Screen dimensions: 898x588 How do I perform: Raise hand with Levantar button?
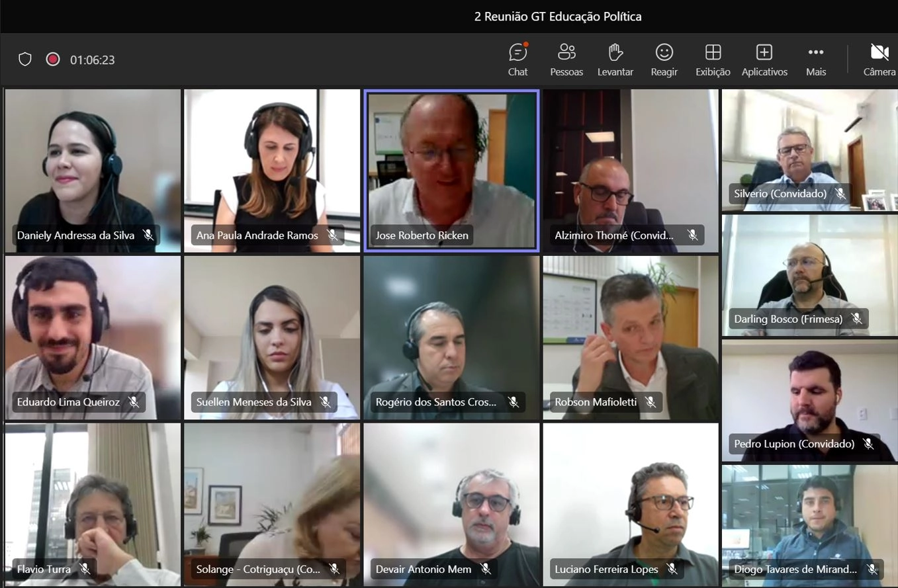click(615, 60)
